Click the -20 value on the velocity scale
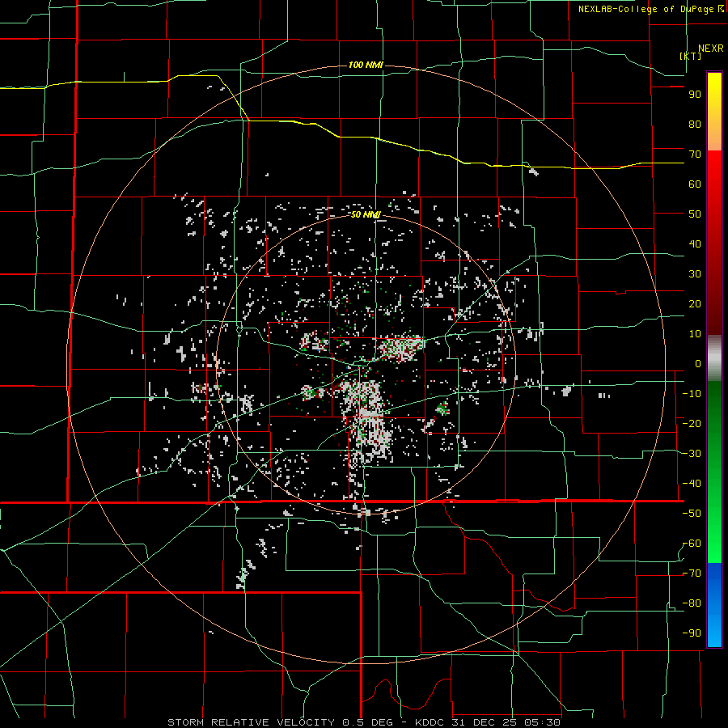 pos(692,424)
